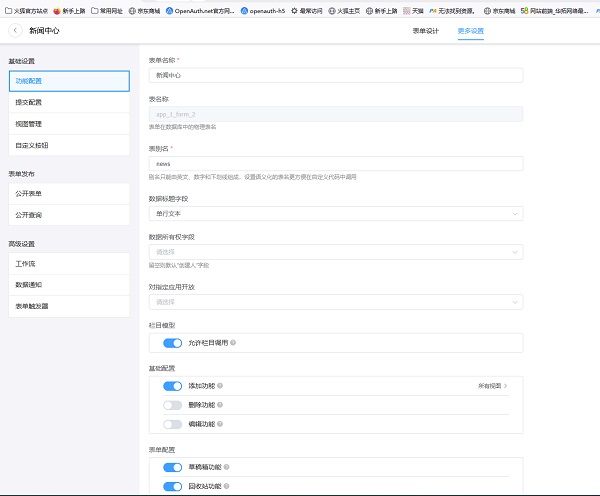Open the 火狐主页 bookmark
The height and width of the screenshot is (496, 600).
pos(344,11)
